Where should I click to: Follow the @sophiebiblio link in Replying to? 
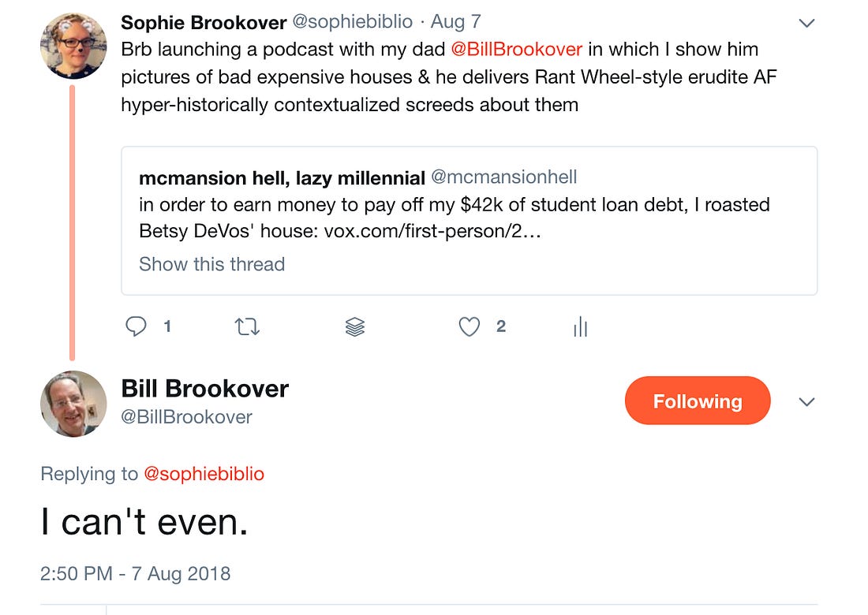(204, 474)
